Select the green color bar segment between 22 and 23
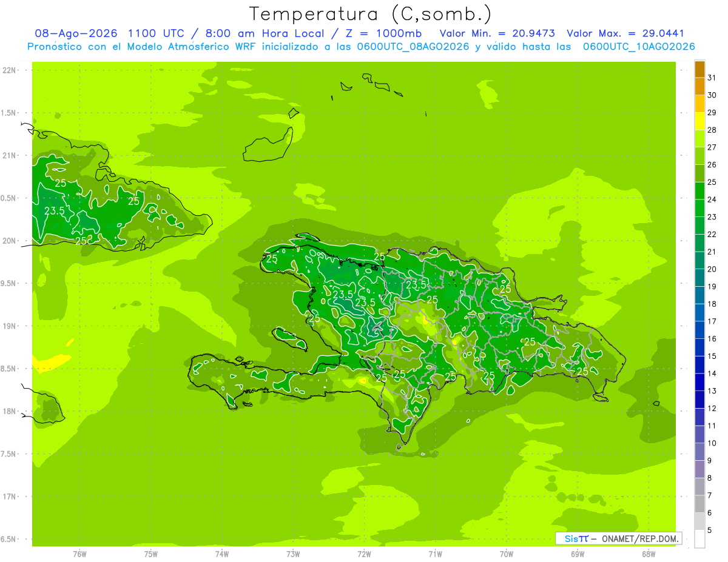 click(x=699, y=226)
